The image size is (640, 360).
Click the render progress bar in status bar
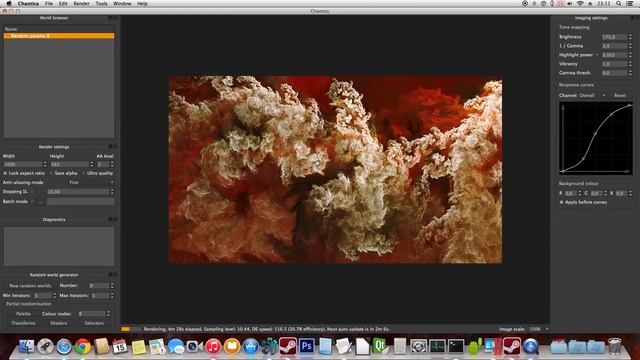131,329
